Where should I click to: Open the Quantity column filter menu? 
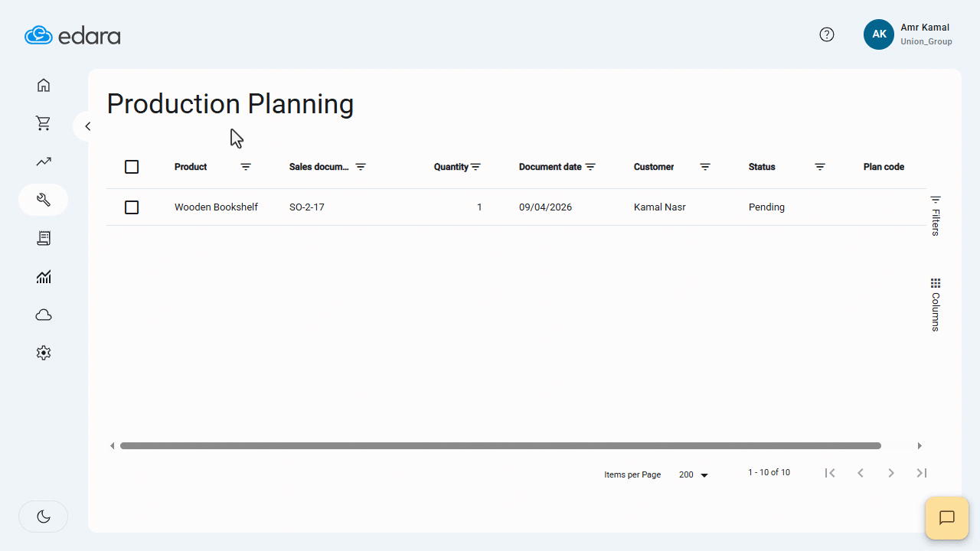point(475,167)
